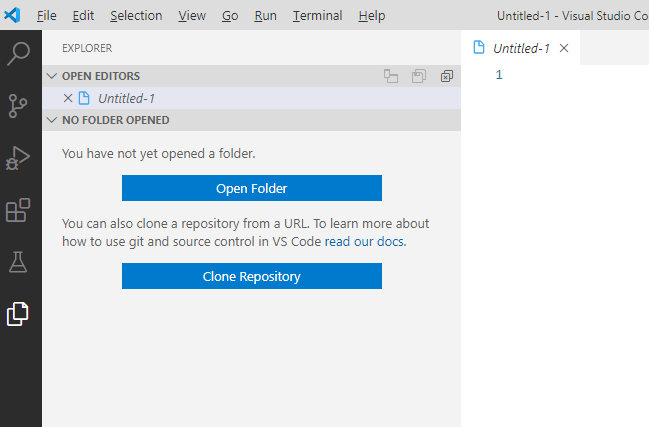Click the Explorer files icon
Viewport: 649px width, 427px height.
[19, 314]
